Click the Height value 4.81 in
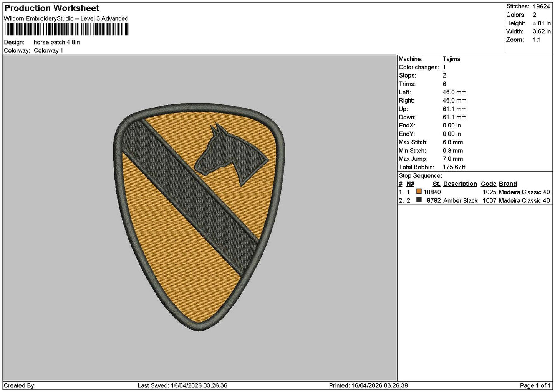 [542, 23]
